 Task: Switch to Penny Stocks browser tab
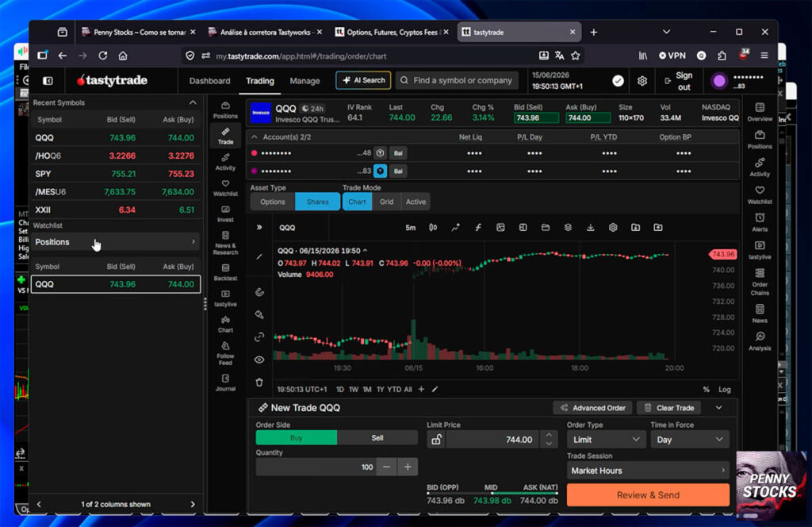pyautogui.click(x=139, y=32)
